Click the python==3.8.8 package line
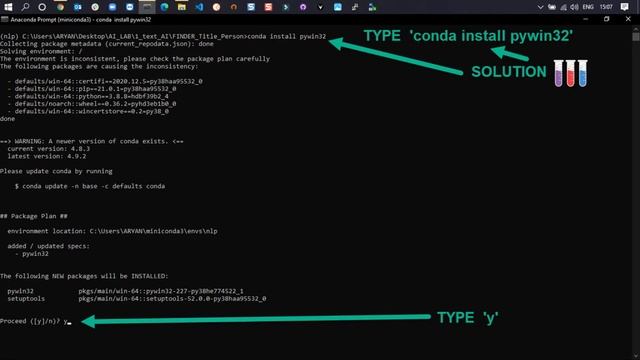 click(x=88, y=96)
